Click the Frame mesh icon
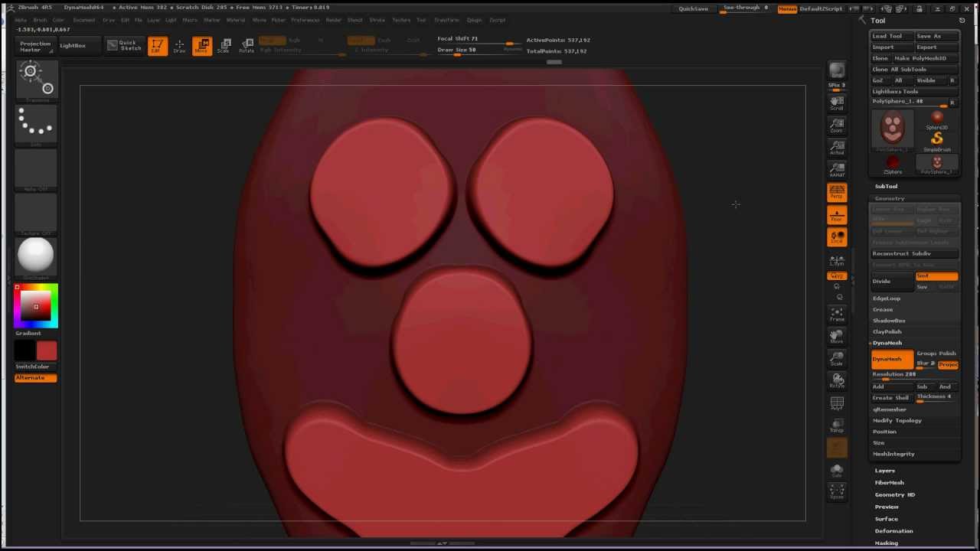Image resolution: width=980 pixels, height=551 pixels. 837,314
